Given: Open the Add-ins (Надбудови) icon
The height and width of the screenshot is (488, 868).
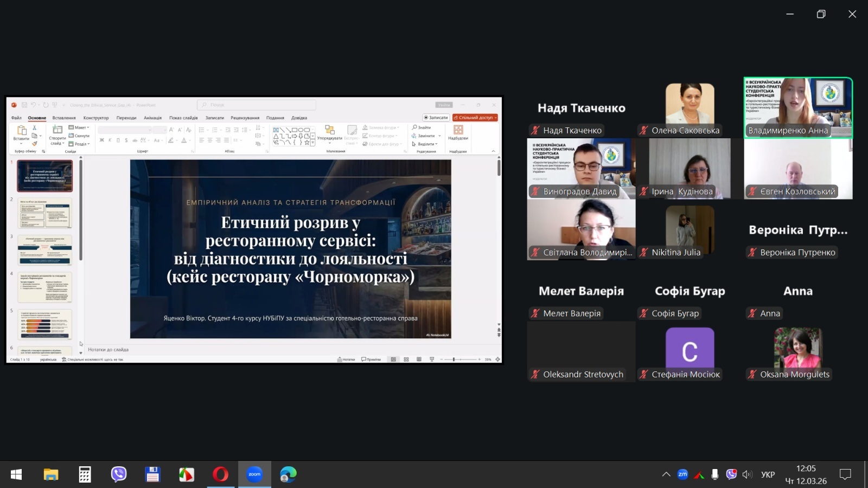Looking at the screenshot, I should pos(458,131).
